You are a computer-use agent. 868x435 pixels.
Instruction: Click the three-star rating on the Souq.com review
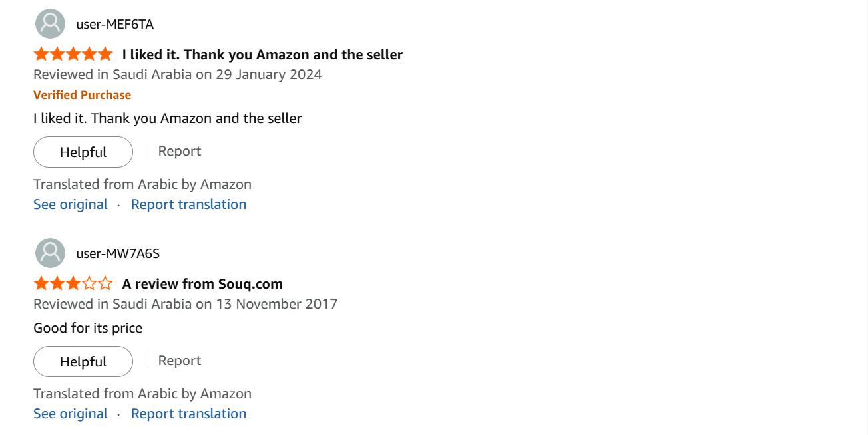point(73,284)
